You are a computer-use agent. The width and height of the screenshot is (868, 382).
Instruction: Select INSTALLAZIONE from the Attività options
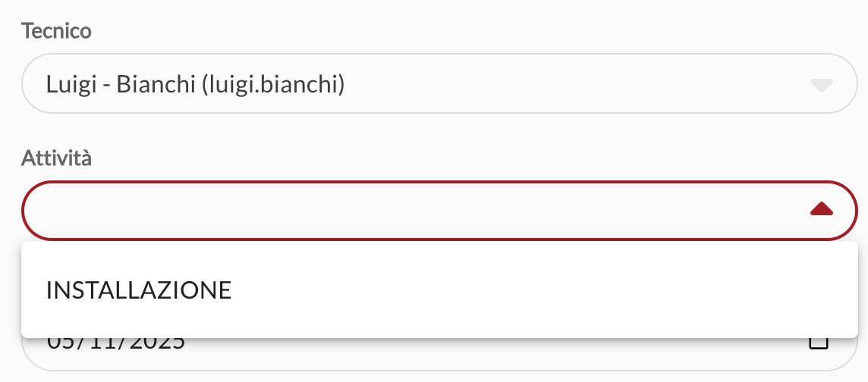[x=139, y=290]
